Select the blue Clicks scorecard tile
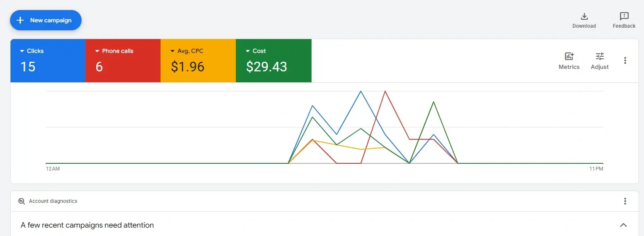The image size is (644, 236). (x=48, y=60)
